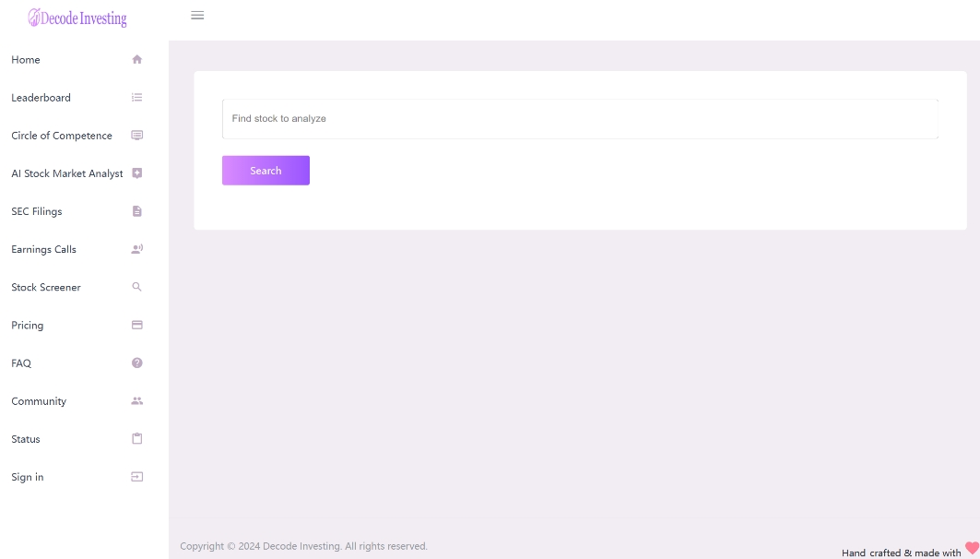This screenshot has width=980, height=559.
Task: Open the Decode Investing logo link
Action: click(77, 18)
